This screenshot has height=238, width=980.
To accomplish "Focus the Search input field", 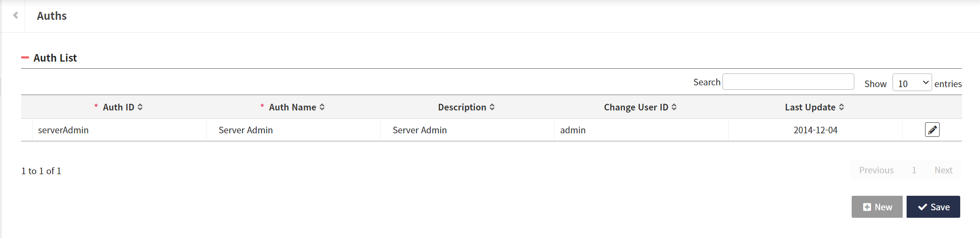I will click(788, 82).
